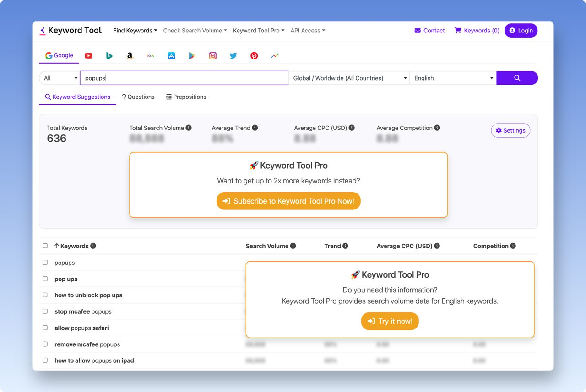
Task: Click info icon in Trend column header
Action: 345,246
